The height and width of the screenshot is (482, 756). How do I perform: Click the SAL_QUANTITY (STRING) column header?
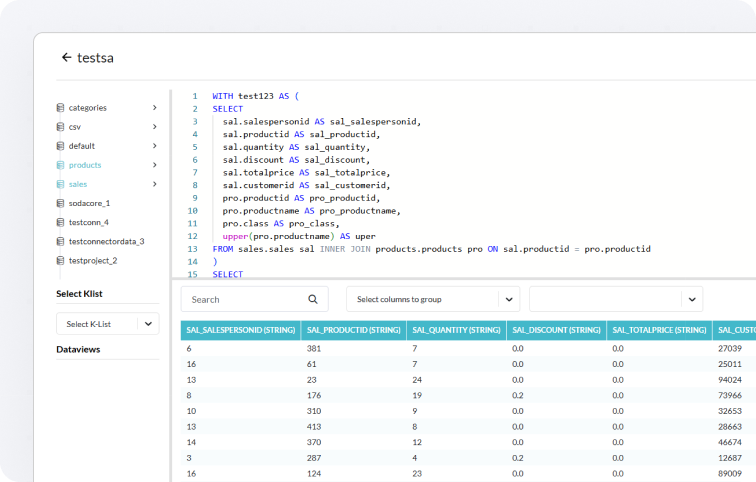(455, 330)
